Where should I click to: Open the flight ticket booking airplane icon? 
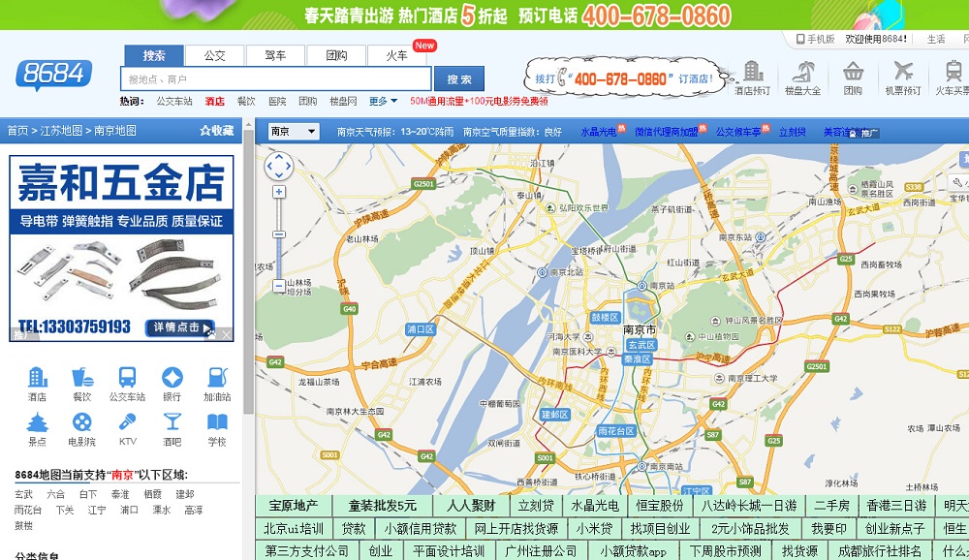(x=903, y=78)
